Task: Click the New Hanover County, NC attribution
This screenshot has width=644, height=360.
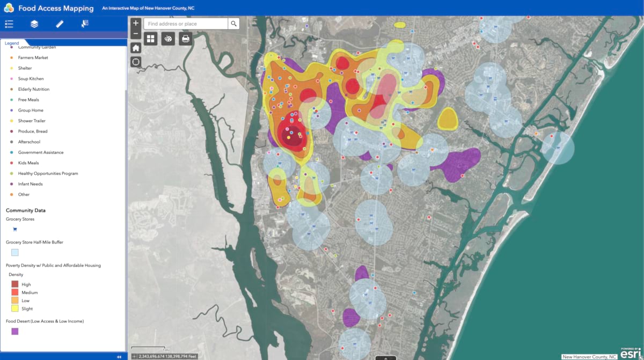Action: (x=589, y=356)
